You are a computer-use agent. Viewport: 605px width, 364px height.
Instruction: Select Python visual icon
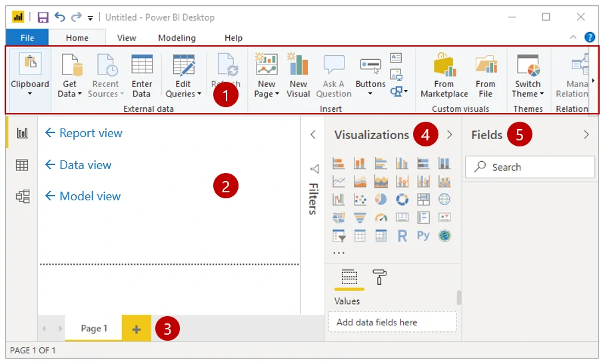[x=423, y=236]
